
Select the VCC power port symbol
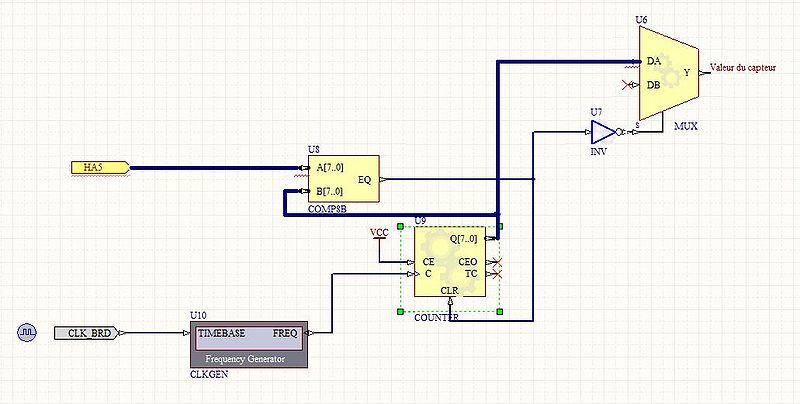[x=379, y=234]
